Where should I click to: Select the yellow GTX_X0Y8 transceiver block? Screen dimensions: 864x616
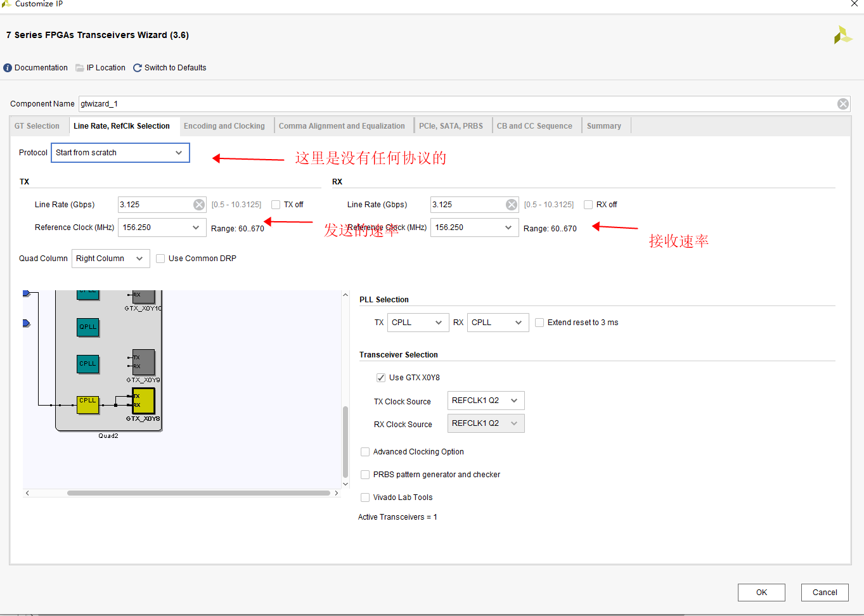(x=143, y=401)
